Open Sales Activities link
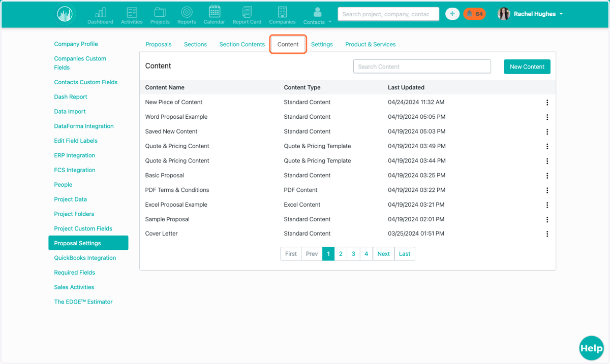 click(x=74, y=287)
